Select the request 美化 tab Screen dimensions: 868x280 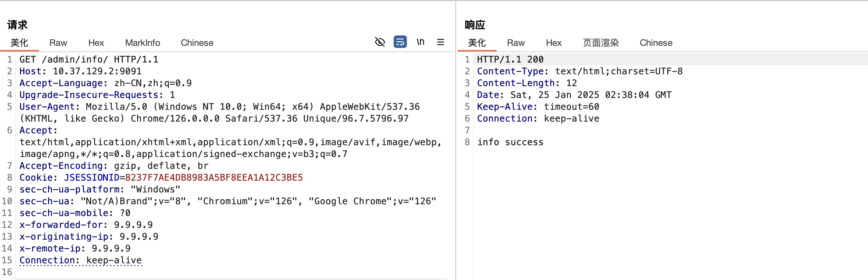tap(19, 43)
